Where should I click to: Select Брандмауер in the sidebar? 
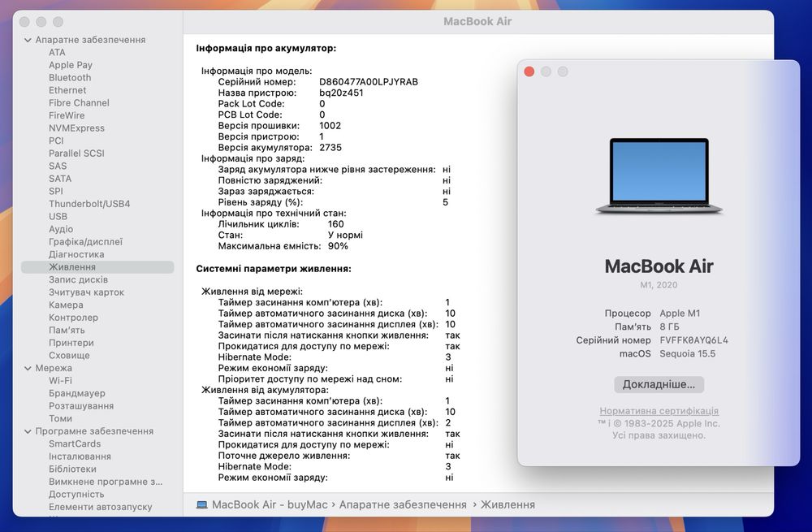(x=76, y=393)
